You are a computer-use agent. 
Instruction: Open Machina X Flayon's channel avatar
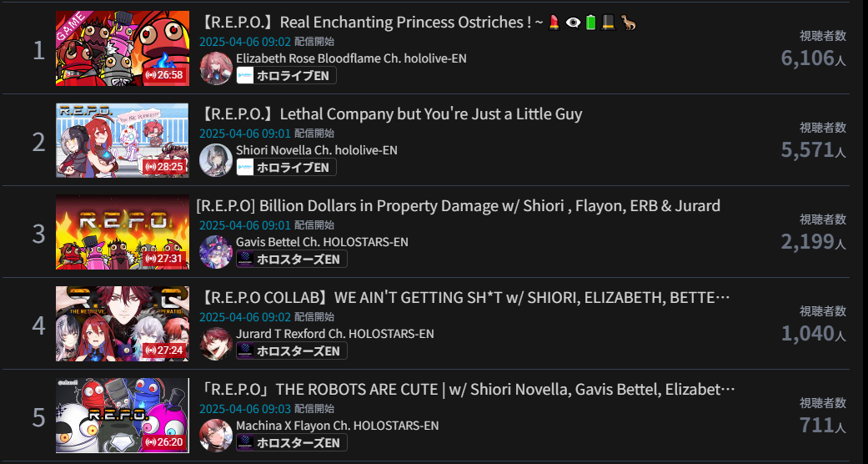(x=216, y=436)
